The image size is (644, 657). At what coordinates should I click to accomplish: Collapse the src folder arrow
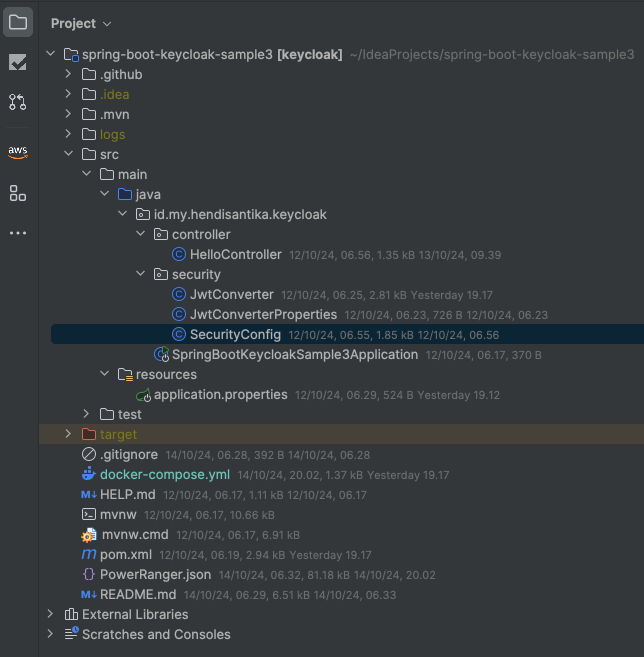click(68, 154)
